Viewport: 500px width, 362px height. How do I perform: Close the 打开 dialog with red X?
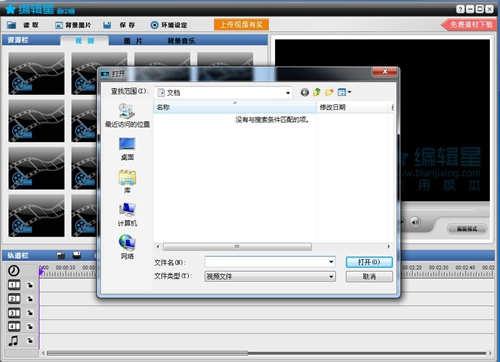tap(385, 72)
